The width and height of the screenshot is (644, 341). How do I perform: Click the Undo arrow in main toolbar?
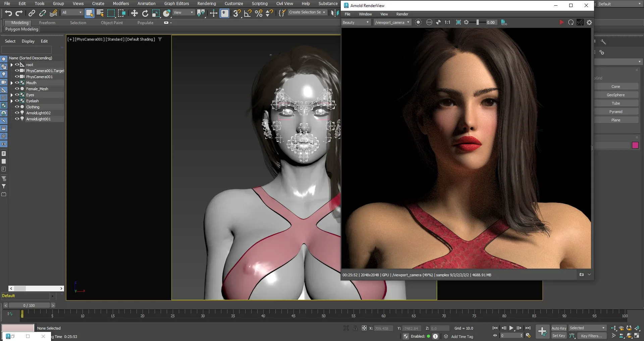(x=8, y=13)
